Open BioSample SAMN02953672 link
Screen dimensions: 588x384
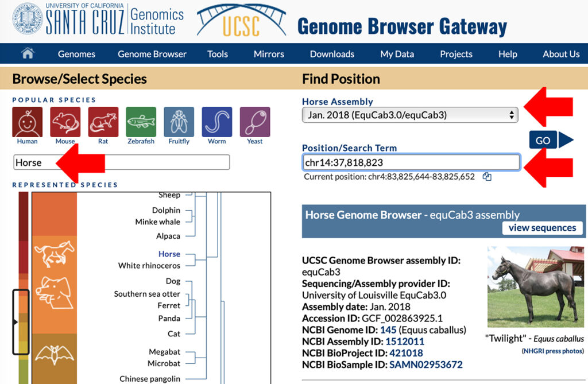426,365
